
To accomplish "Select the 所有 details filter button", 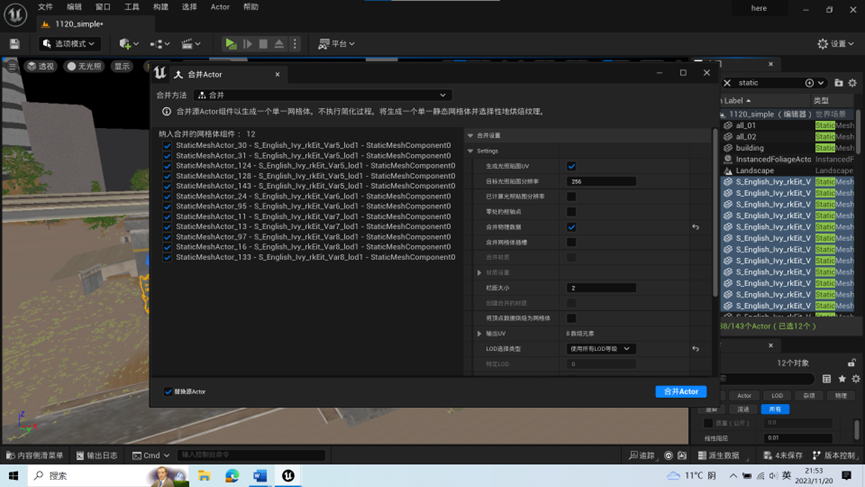I will tap(775, 409).
